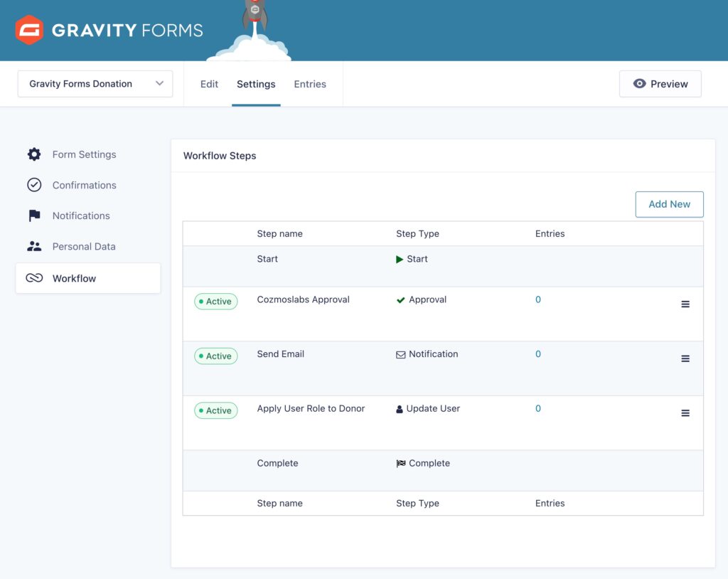The image size is (728, 579).
Task: Click the GRAVITY FORMS wordmark text
Action: point(127,30)
